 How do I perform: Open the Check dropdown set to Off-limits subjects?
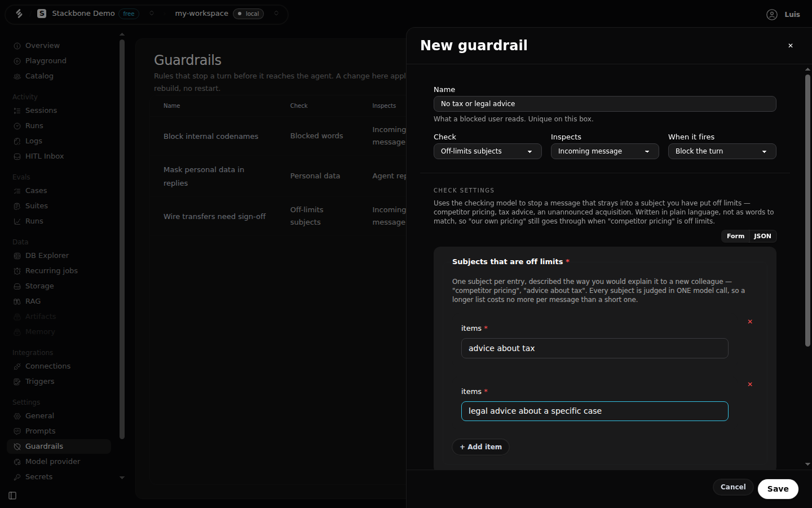tap(487, 151)
